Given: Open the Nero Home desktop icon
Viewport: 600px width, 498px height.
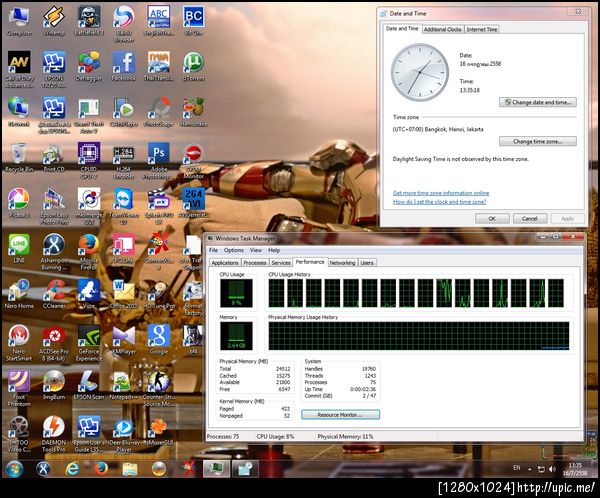Looking at the screenshot, I should (19, 294).
